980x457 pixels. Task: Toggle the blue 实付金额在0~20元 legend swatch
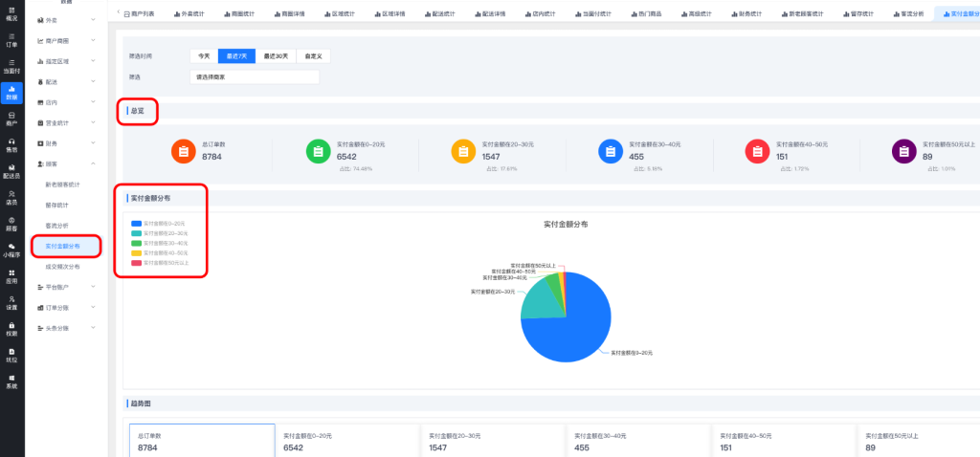click(137, 223)
